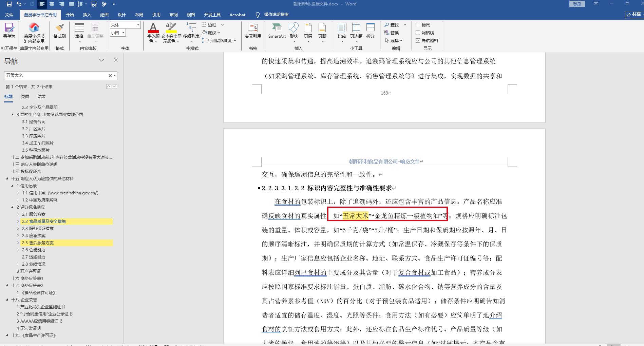The image size is (644, 346).
Task: Collapse the 十五 响应人认为应提供的其他材料 heading
Action: click(7, 179)
